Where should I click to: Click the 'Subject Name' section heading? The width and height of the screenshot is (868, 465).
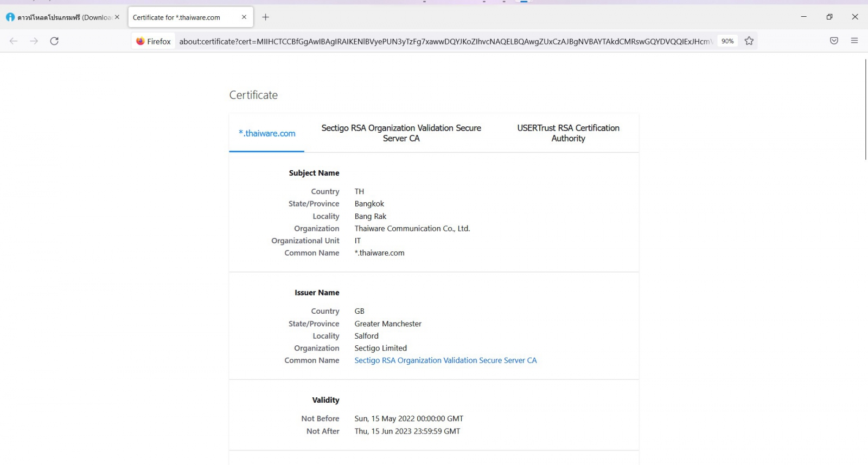314,173
